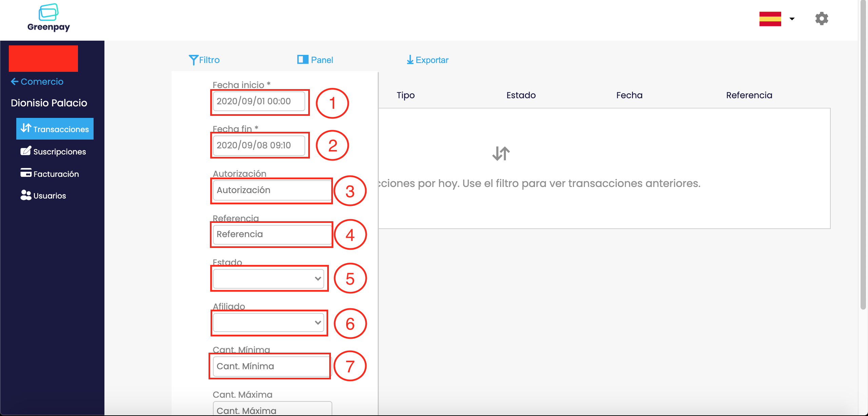The image size is (868, 416).
Task: Click the Usuarios people icon
Action: [x=26, y=195]
